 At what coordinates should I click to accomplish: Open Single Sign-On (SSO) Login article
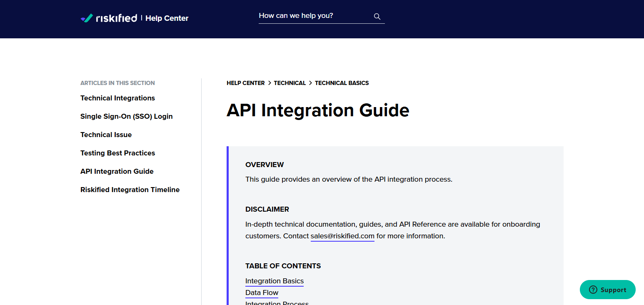tap(126, 116)
